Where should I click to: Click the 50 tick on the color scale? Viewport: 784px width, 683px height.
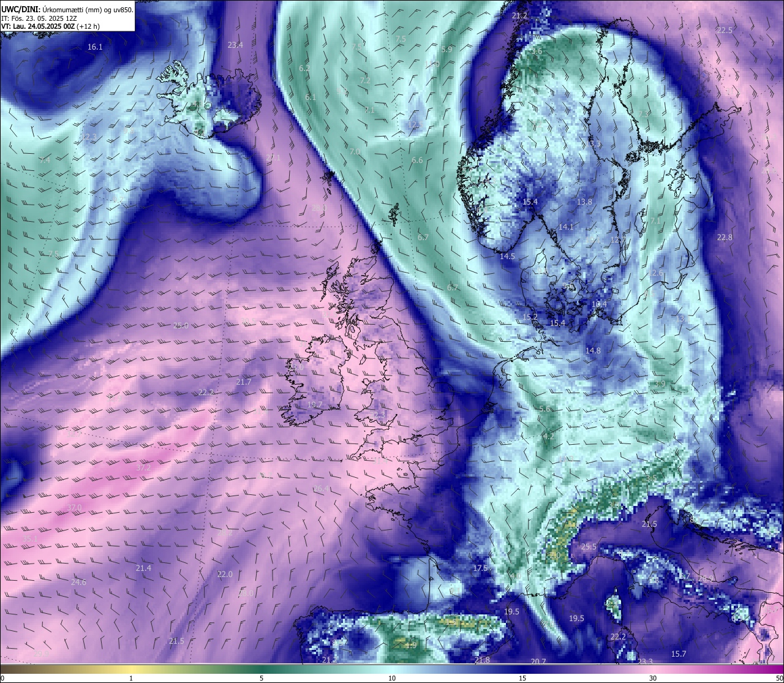(778, 678)
